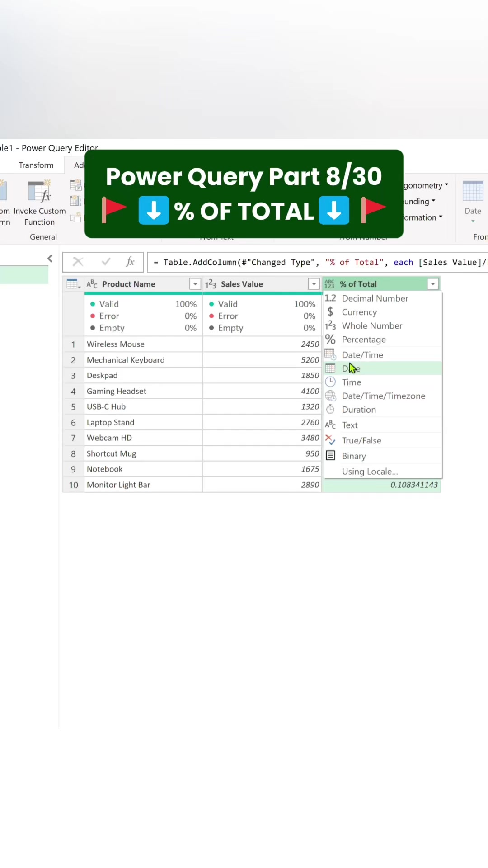488x868 pixels.
Task: Expand Sales Value filter dropdown
Action: 314,284
